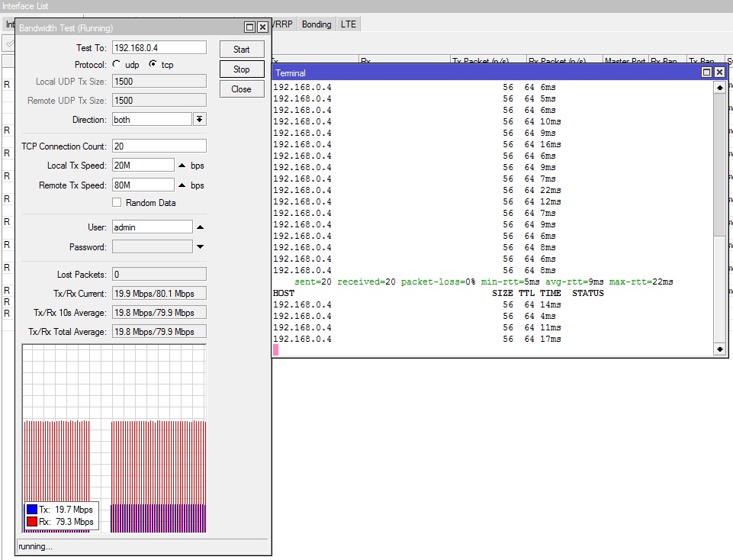Click the Start button

(x=241, y=50)
